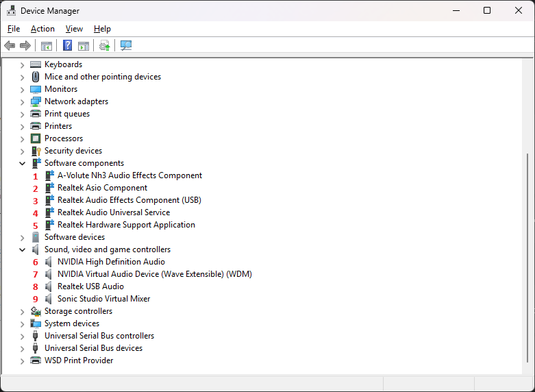
Task: Click the icon beside WSD Print Provider
Action: [x=36, y=360]
